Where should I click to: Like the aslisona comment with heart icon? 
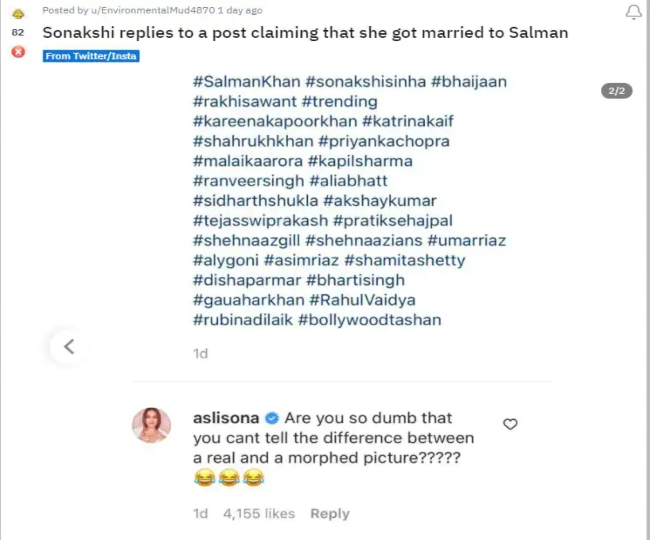(510, 424)
